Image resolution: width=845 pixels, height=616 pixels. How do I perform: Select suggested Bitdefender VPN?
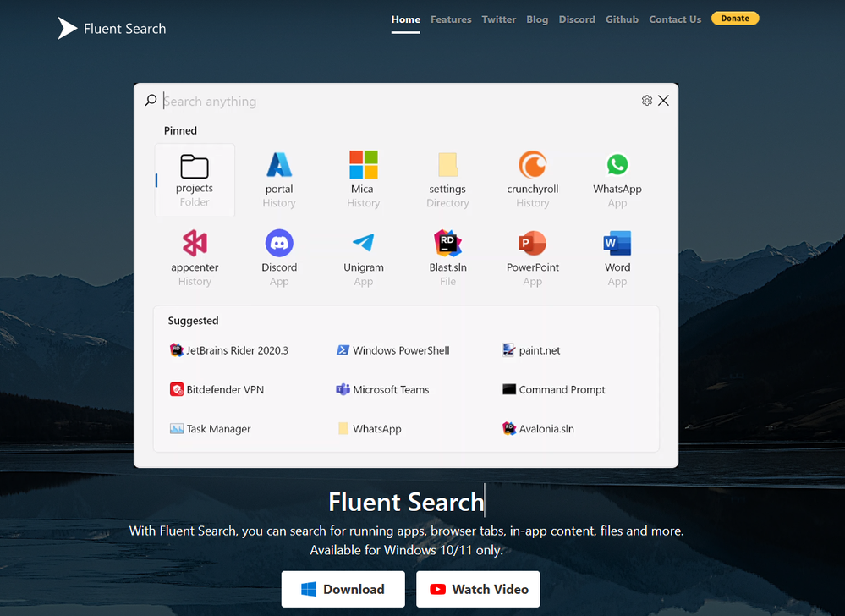[x=217, y=389]
